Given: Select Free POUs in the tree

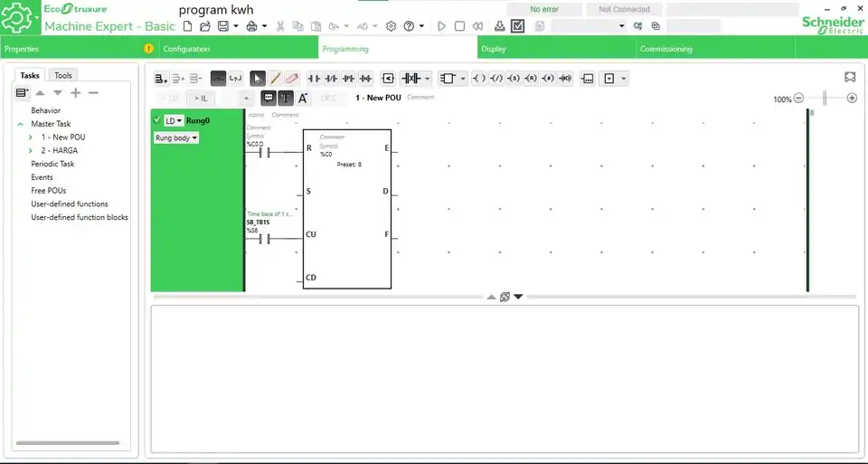Looking at the screenshot, I should 49,191.
